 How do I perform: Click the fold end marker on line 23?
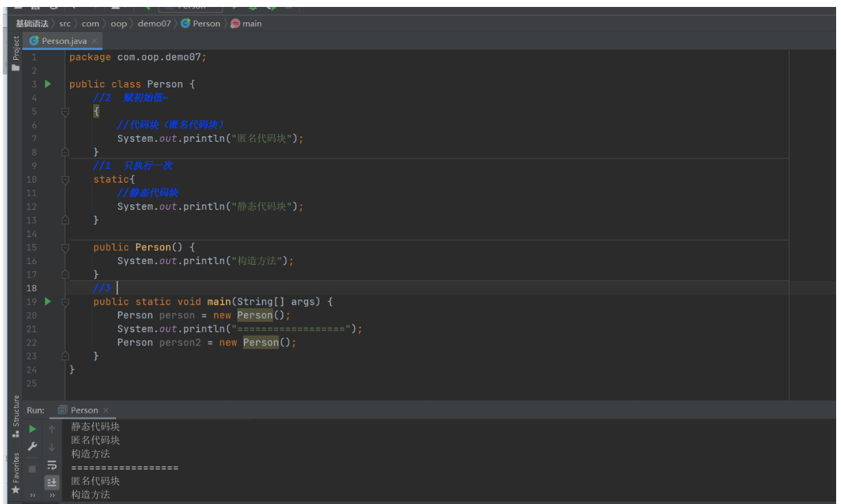point(65,356)
